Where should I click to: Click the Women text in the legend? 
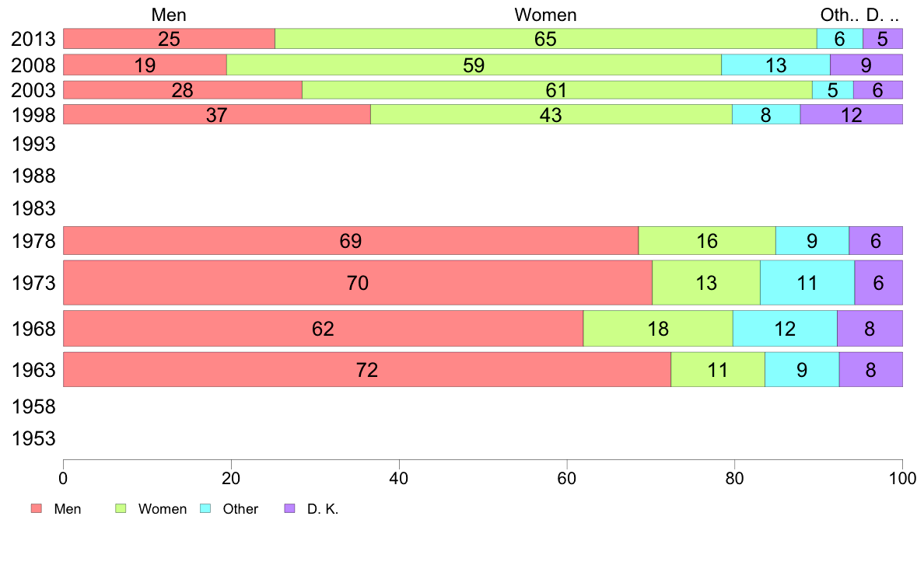pos(162,509)
